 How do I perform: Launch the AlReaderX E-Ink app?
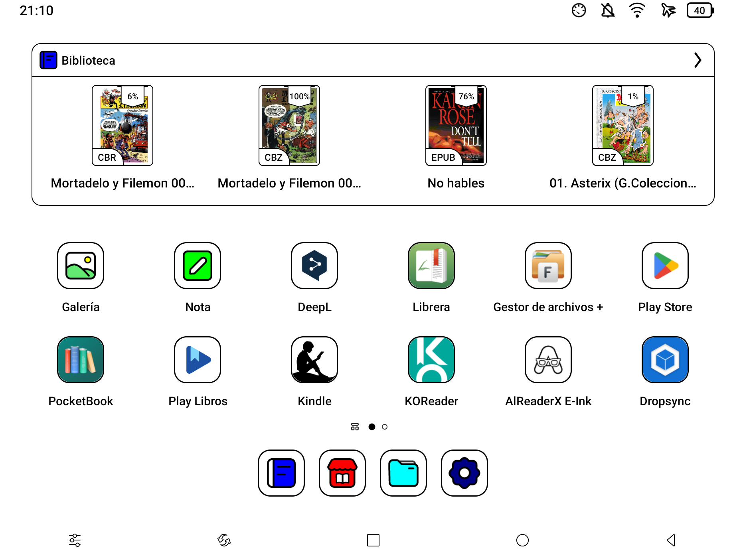pyautogui.click(x=548, y=360)
